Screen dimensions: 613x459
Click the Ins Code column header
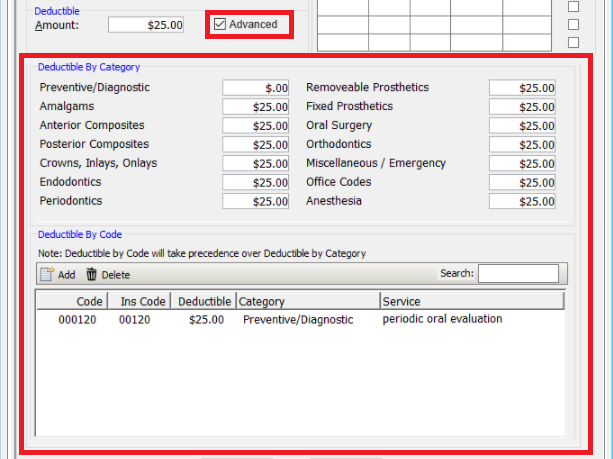click(141, 301)
